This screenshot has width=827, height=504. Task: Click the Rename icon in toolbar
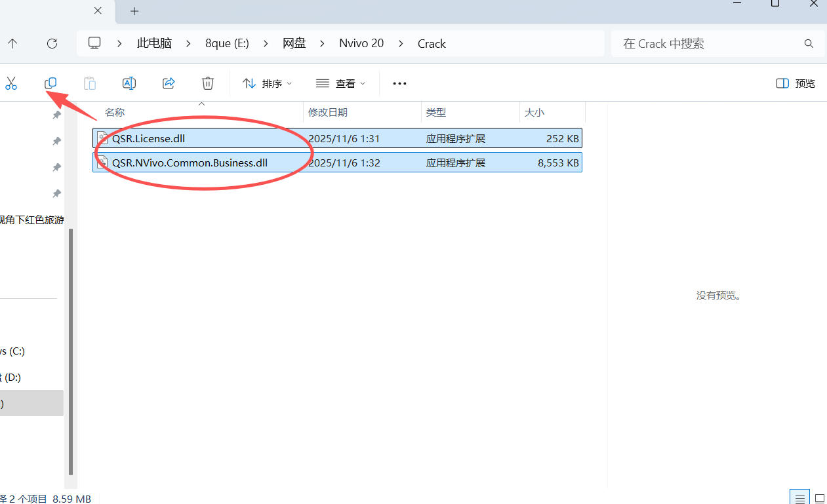129,83
